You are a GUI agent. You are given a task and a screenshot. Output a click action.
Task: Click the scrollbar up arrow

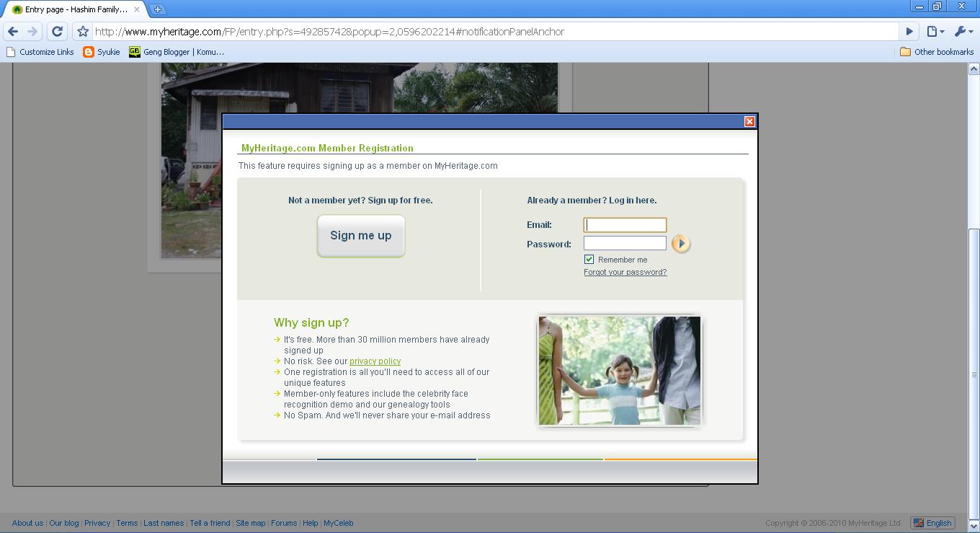pos(974,69)
